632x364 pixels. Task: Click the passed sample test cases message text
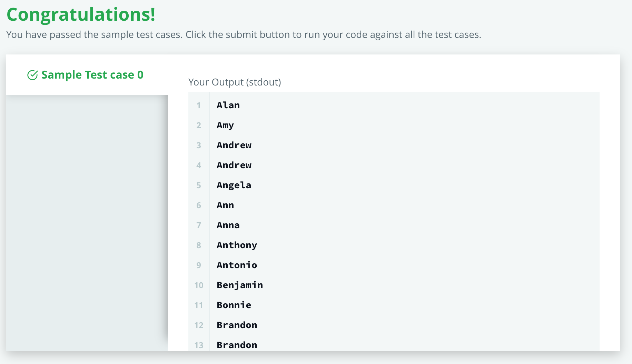click(244, 35)
